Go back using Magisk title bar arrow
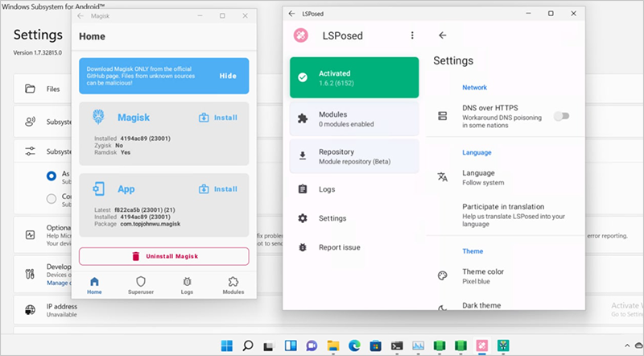The height and width of the screenshot is (356, 644). click(80, 15)
